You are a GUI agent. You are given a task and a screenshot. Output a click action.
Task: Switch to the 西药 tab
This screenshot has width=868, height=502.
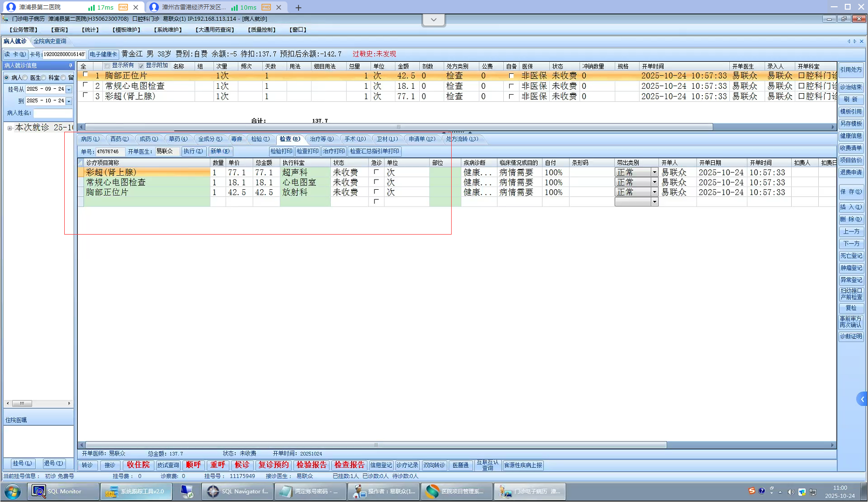pyautogui.click(x=119, y=139)
